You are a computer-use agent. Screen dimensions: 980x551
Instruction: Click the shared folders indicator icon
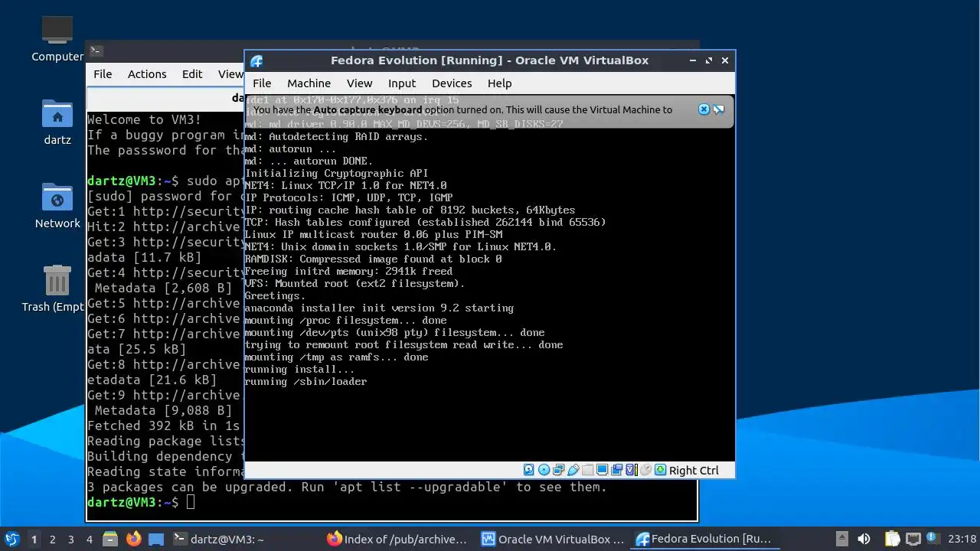(x=587, y=470)
